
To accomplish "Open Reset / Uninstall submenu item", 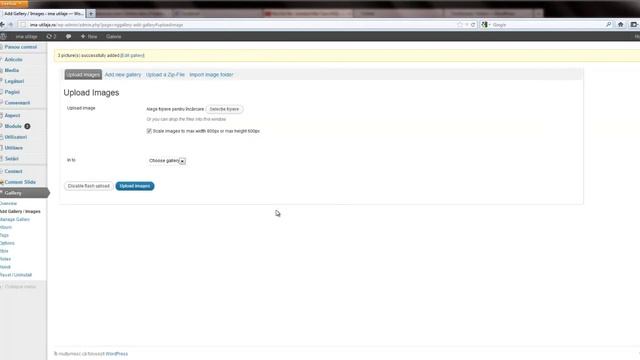I will (16, 275).
